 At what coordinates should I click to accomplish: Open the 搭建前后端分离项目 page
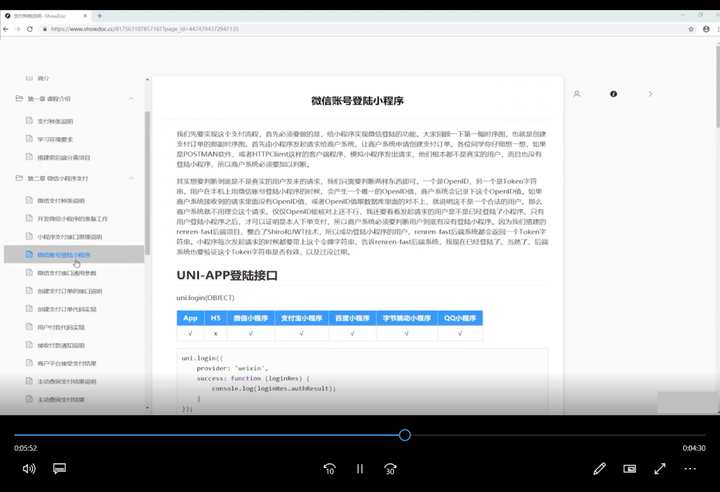pos(64,158)
